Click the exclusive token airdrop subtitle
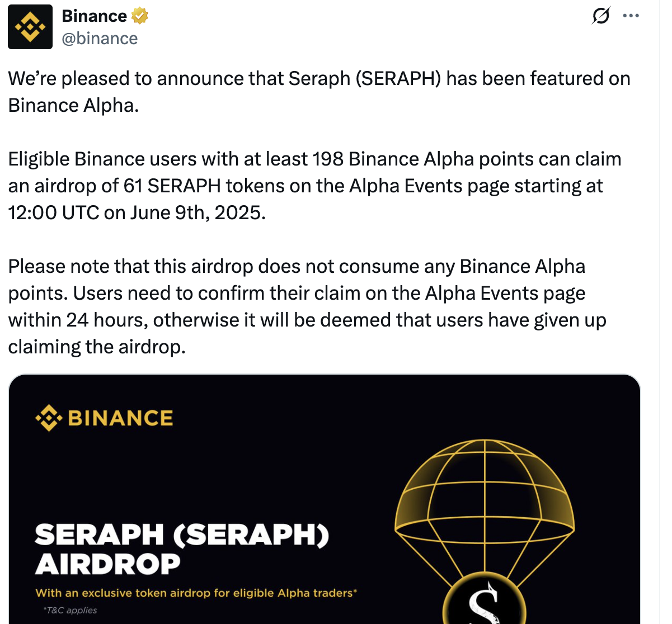The height and width of the screenshot is (624, 672). click(x=196, y=593)
